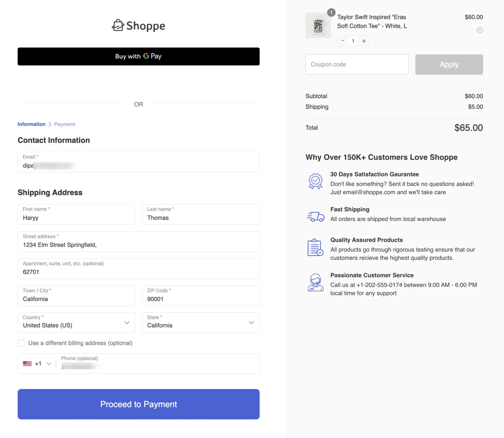Screen dimensions: 504x438
Task: Click the breadcrumb arrow separator
Action: pyautogui.click(x=50, y=124)
